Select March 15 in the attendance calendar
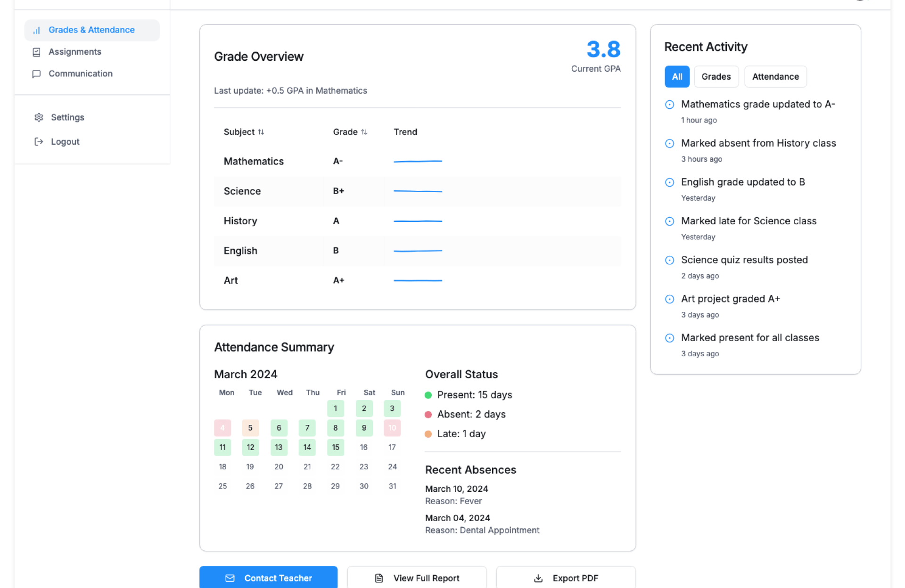This screenshot has height=588, width=905. 336,447
